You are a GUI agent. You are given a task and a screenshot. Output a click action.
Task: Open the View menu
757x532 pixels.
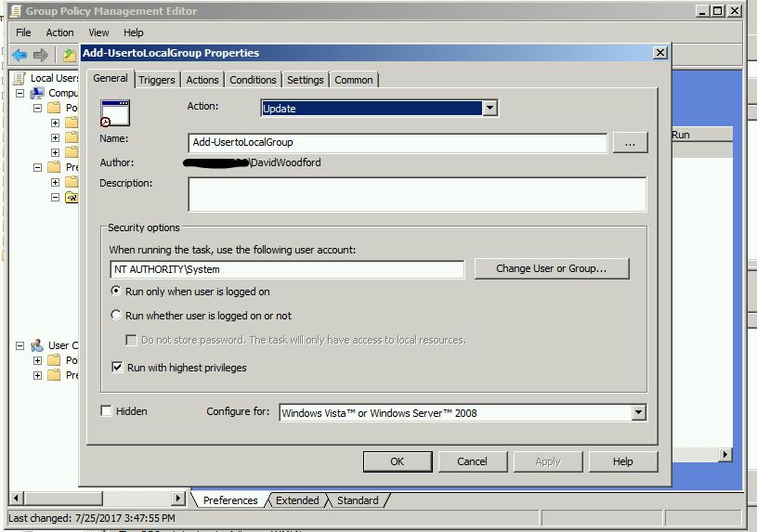pyautogui.click(x=98, y=32)
